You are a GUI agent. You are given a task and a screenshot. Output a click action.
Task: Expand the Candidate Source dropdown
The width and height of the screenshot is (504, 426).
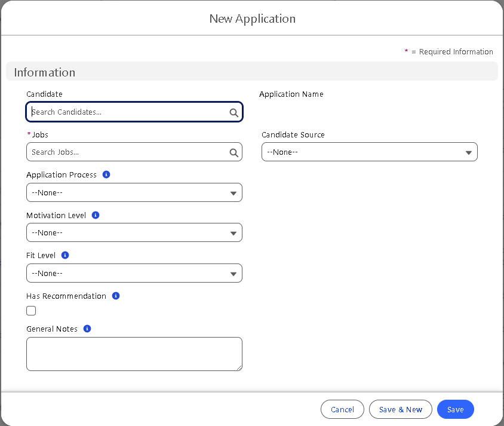click(x=369, y=152)
